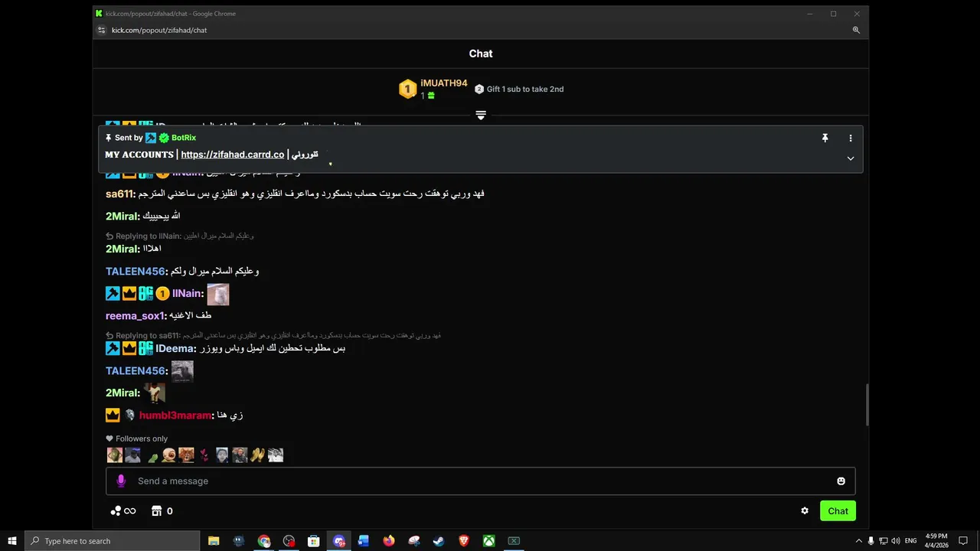Open Brave browser from taskbar
The width and height of the screenshot is (980, 551).
pyautogui.click(x=464, y=541)
